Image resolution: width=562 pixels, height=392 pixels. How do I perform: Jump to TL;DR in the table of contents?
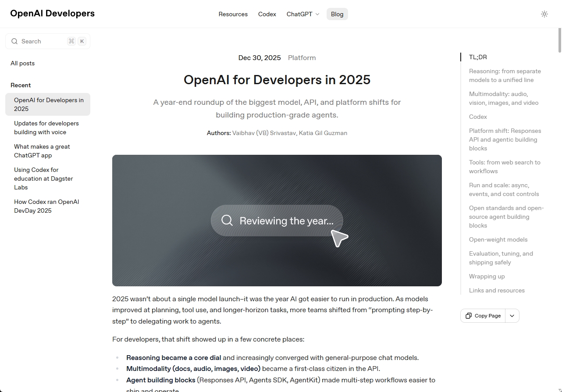tap(478, 57)
